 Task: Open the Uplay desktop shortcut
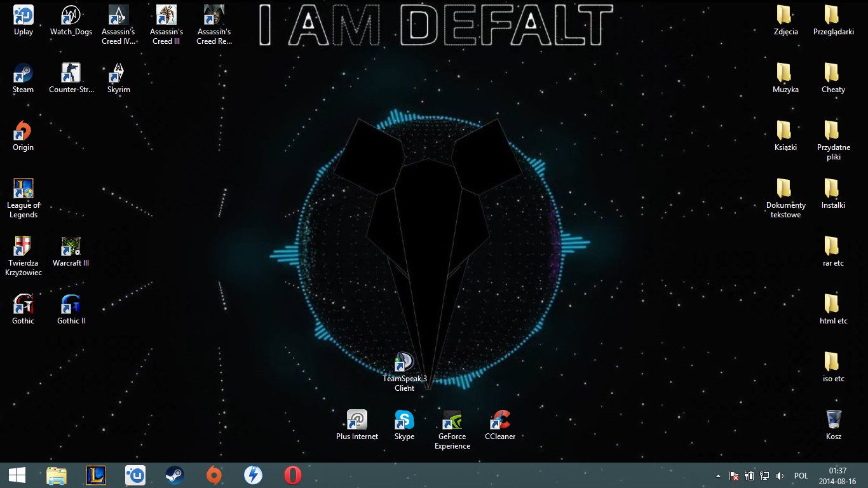click(24, 20)
